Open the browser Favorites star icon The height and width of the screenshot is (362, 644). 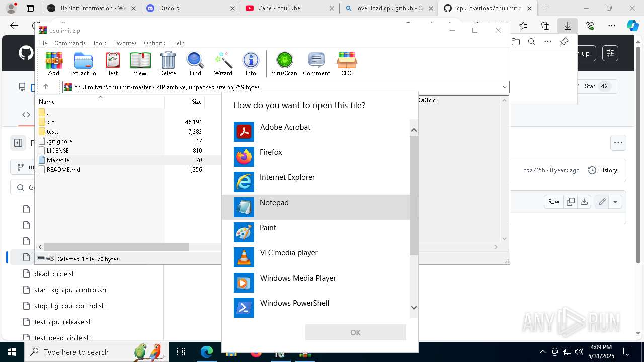523,26
